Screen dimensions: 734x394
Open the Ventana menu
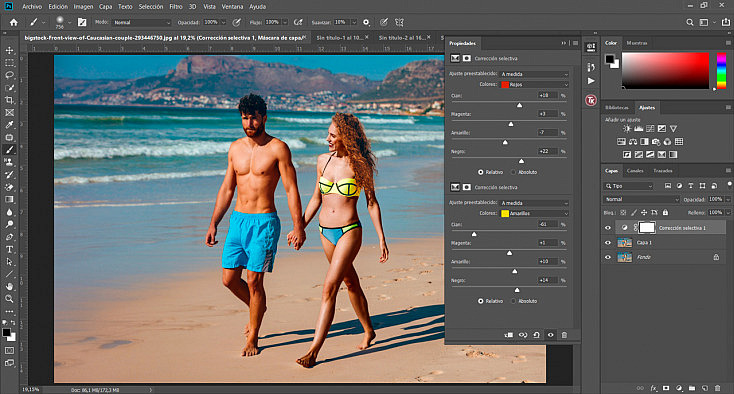[x=232, y=7]
